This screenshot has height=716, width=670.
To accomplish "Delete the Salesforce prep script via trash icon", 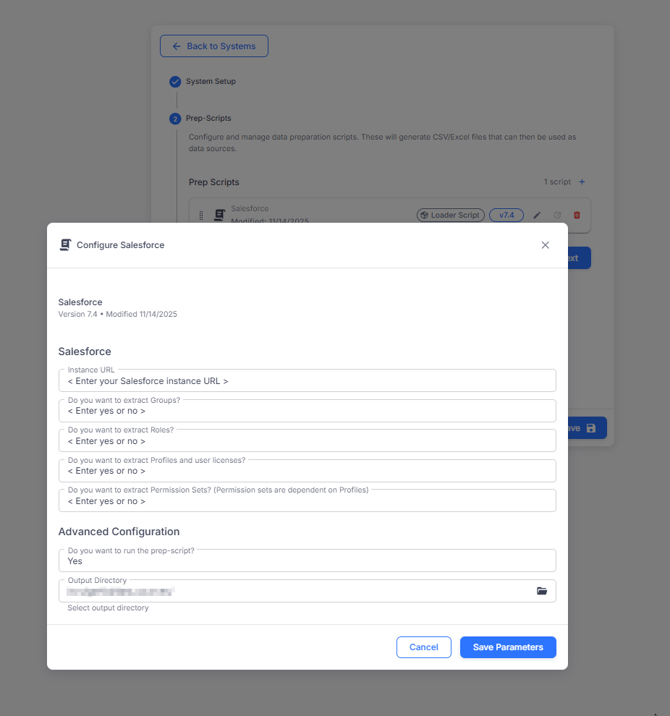I will (x=577, y=215).
